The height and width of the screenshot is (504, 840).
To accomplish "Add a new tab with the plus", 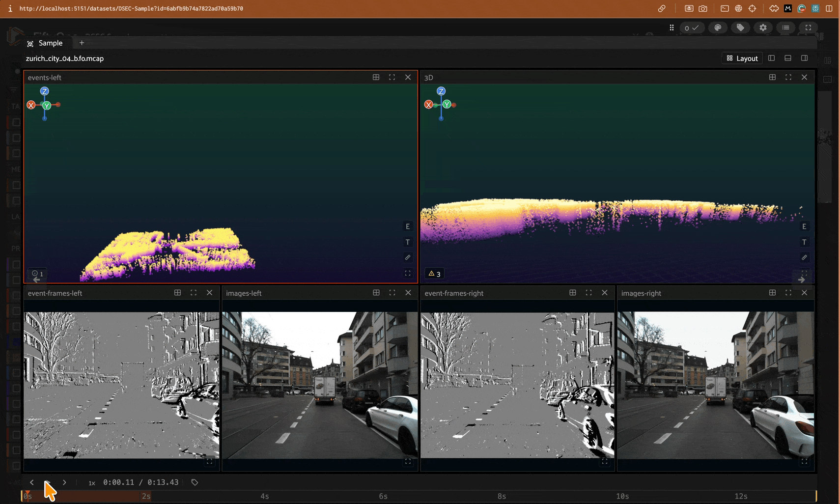I will click(82, 43).
